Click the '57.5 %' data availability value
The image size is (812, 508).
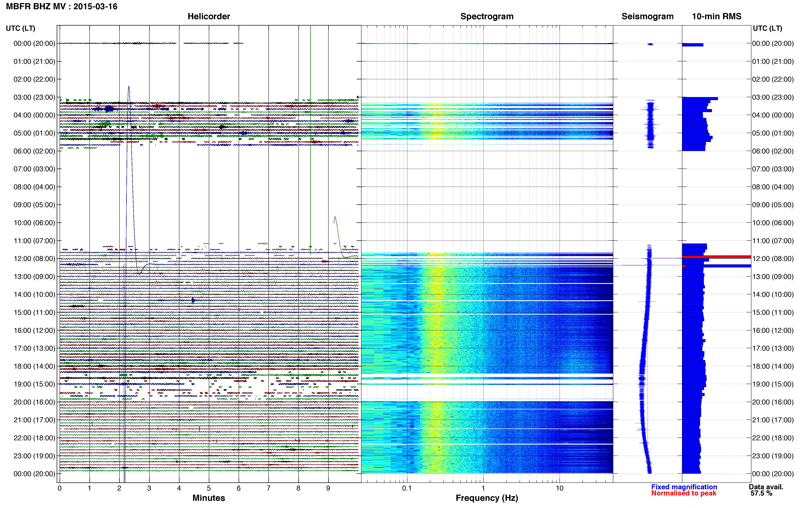(762, 493)
